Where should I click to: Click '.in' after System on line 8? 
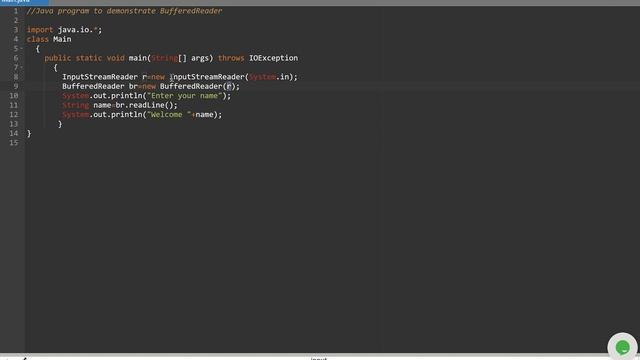tap(283, 77)
